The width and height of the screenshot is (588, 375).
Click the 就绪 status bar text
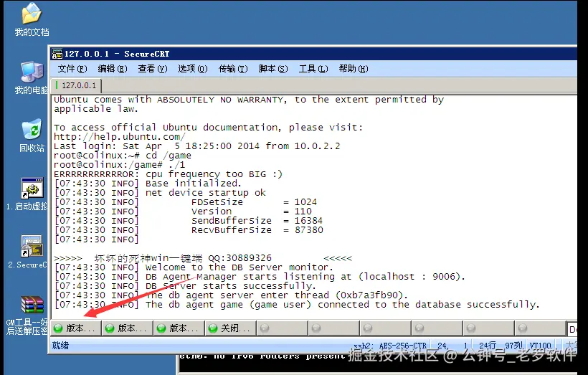coord(60,346)
